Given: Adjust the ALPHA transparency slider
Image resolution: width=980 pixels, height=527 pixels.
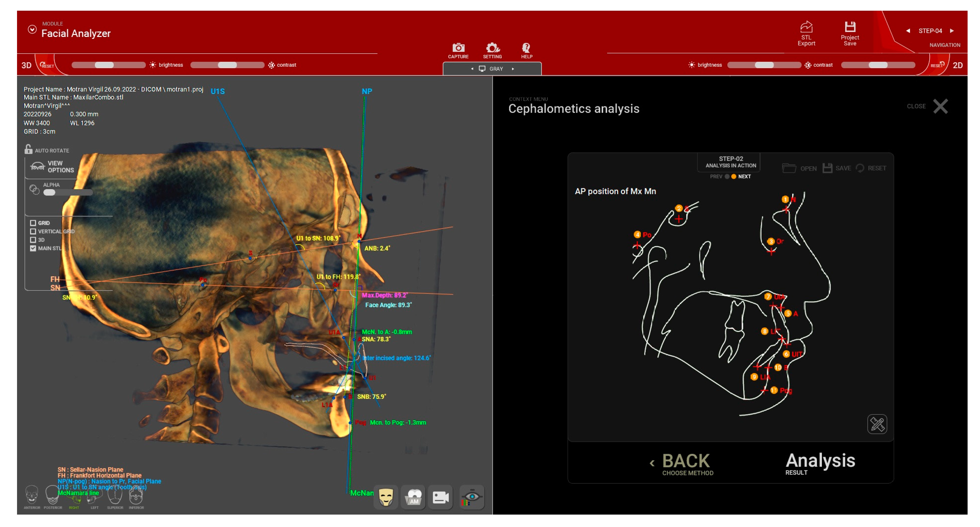Looking at the screenshot, I should (x=49, y=193).
